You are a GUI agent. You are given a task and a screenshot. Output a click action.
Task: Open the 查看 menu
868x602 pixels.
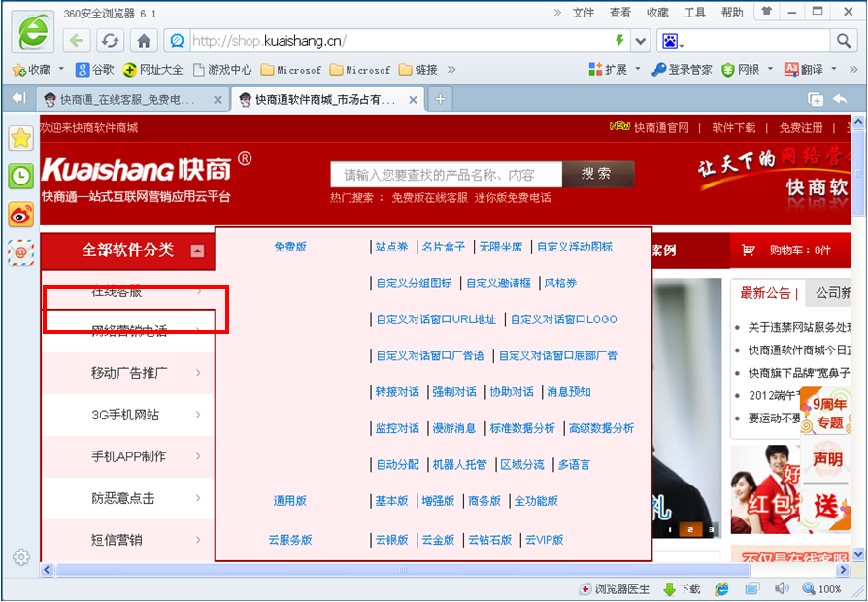pos(620,13)
